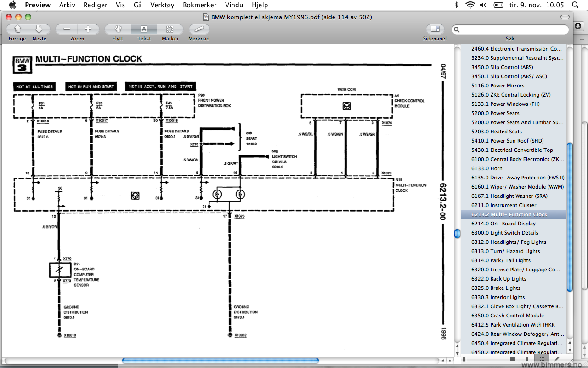Image resolution: width=588 pixels, height=368 pixels.
Task: Open the Verktøy menu
Action: pyautogui.click(x=162, y=5)
